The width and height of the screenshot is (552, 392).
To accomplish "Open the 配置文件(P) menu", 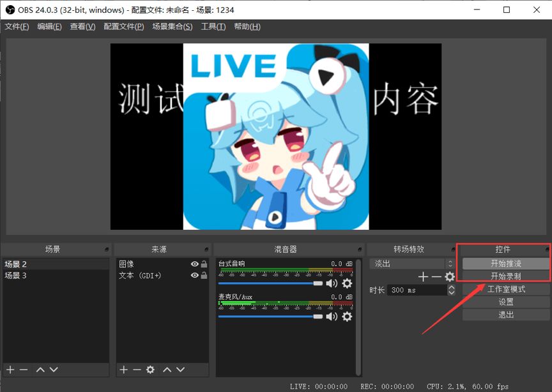I will coord(123,27).
